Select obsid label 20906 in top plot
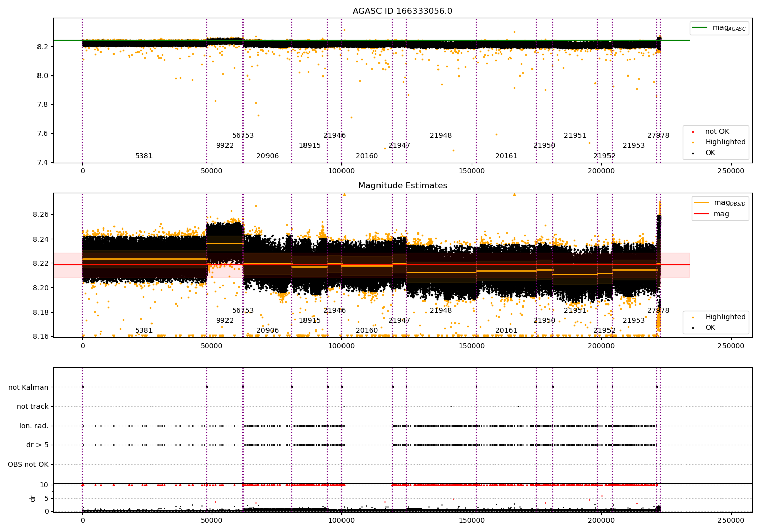This screenshot has width=760, height=532. [268, 156]
